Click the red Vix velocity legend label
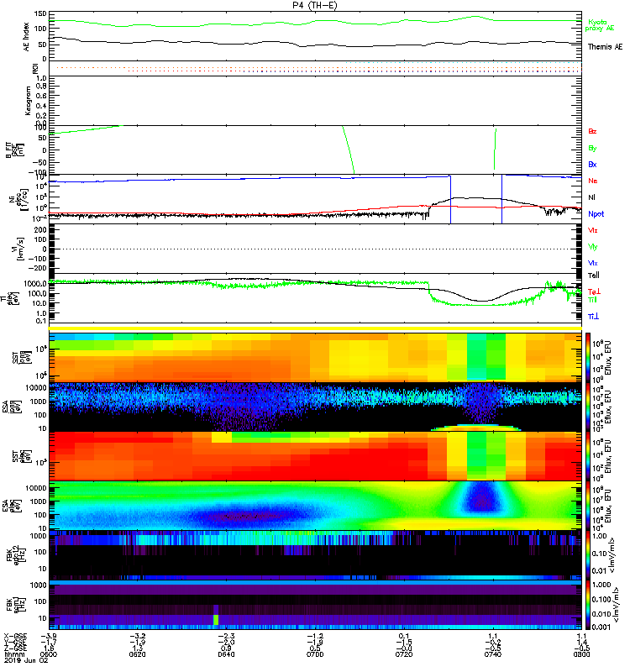 (593, 230)
